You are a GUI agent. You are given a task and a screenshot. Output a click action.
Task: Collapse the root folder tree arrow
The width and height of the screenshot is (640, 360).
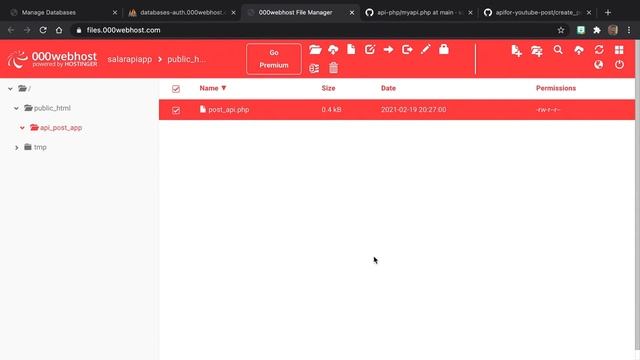[x=10, y=89]
